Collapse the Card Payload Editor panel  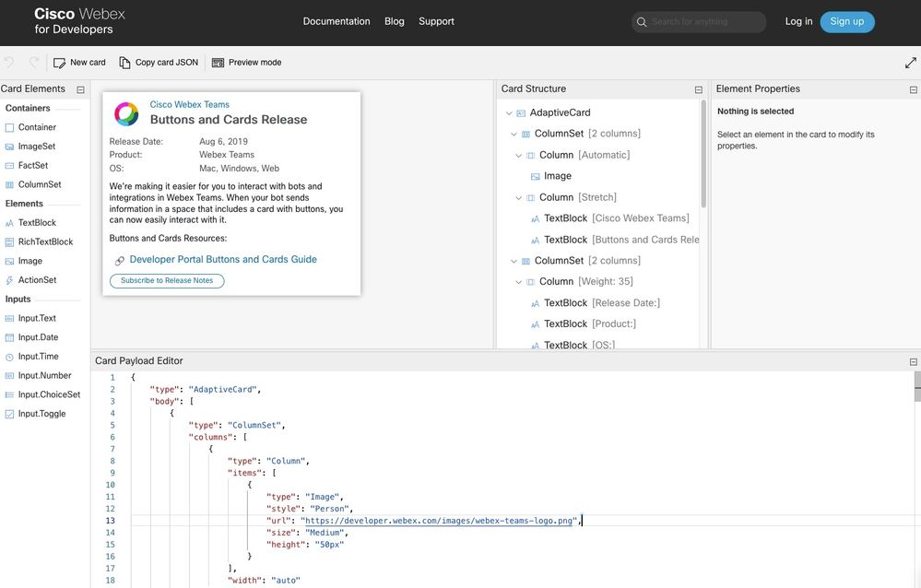point(914,362)
